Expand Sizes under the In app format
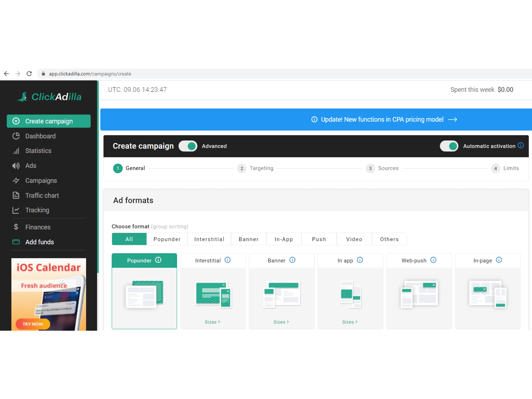Screen dimensions: 532x399 tap(350, 322)
